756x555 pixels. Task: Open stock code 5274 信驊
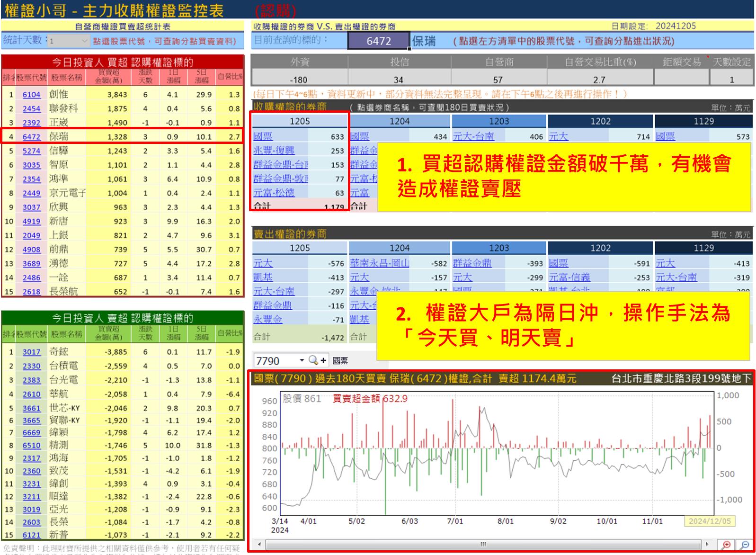(31, 151)
